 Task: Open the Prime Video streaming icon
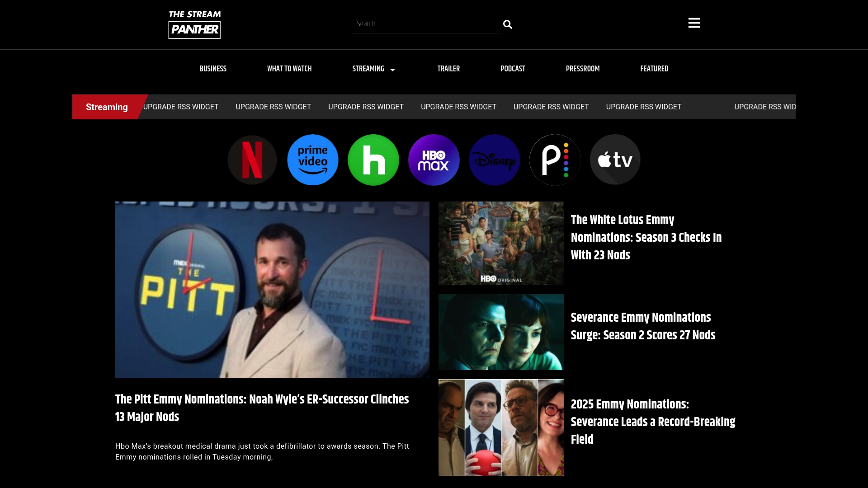point(313,160)
